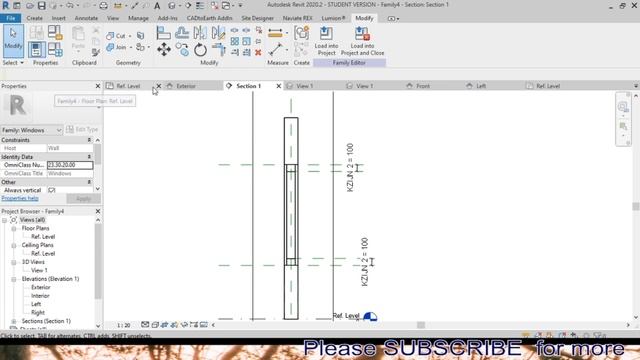Save the family via quick access toolbar

(x=42, y=6)
